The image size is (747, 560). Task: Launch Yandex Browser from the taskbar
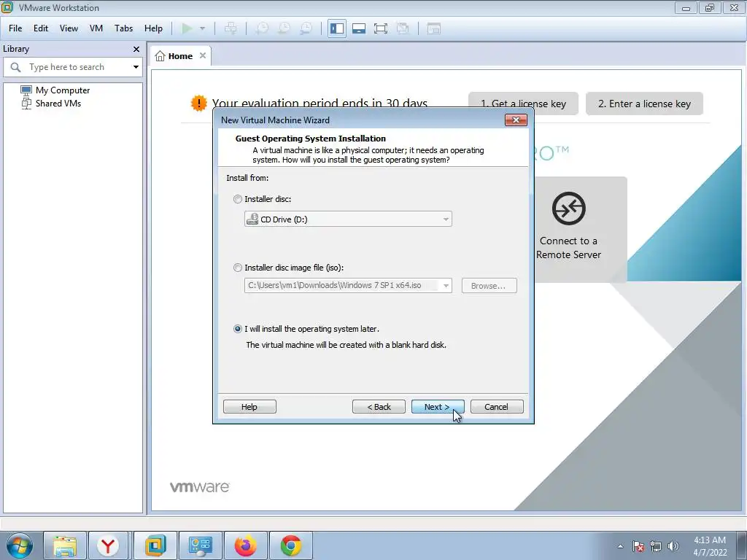click(108, 545)
